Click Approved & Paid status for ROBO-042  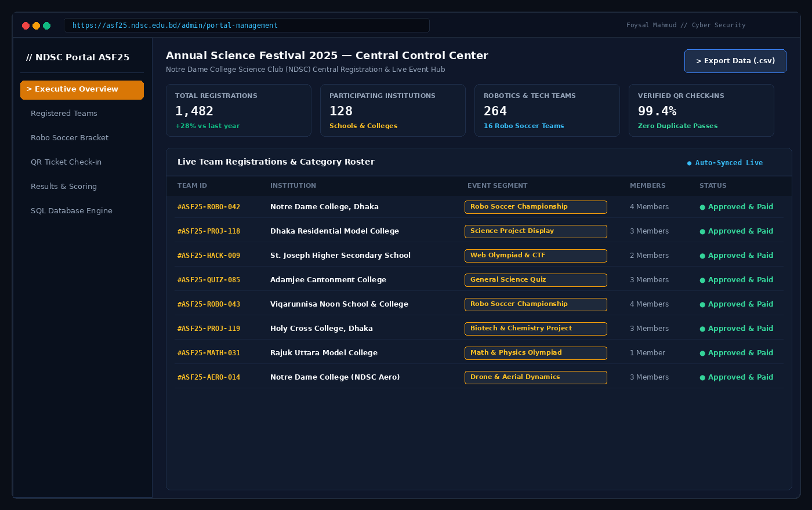[737, 207]
